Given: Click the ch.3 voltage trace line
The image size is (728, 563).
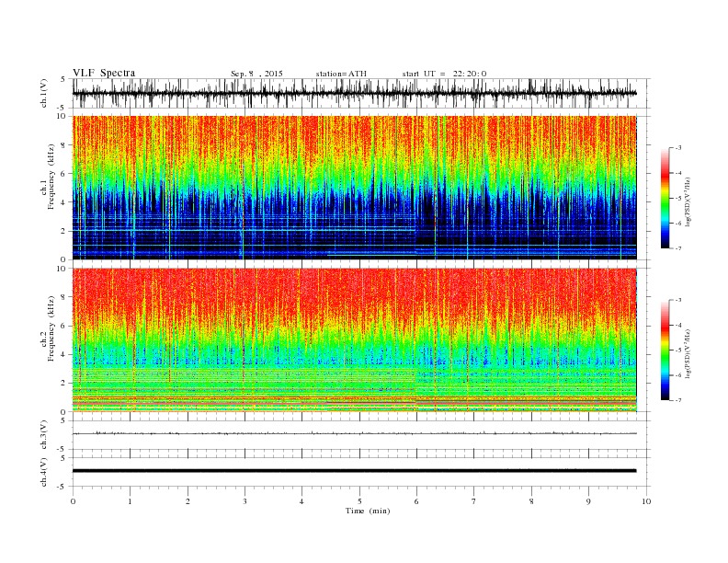Looking at the screenshot, I should pos(355,433).
